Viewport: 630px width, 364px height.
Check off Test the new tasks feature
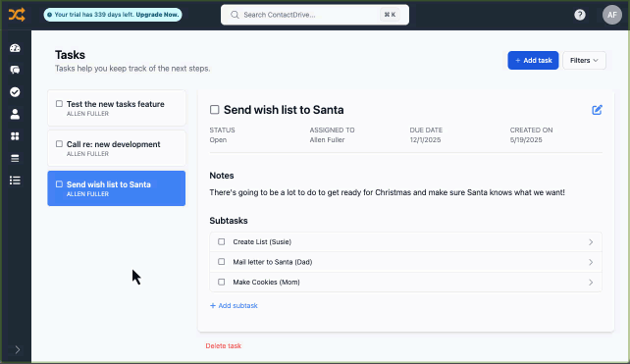coord(59,104)
